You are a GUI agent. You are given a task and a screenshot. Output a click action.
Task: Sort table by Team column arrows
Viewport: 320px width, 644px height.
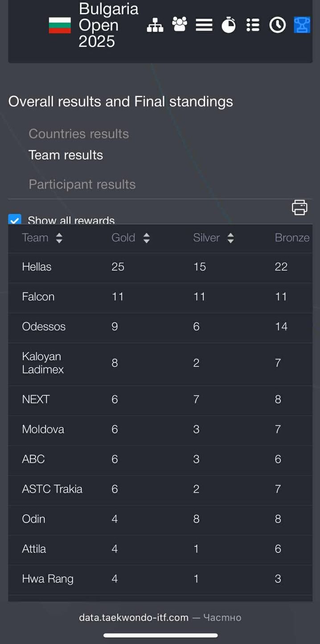pyautogui.click(x=59, y=238)
